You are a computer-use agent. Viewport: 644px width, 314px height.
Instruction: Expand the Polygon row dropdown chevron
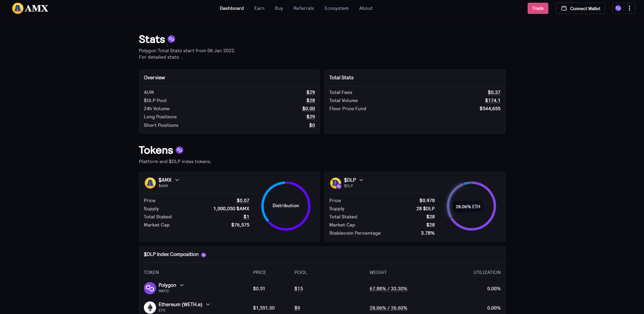pyautogui.click(x=182, y=285)
